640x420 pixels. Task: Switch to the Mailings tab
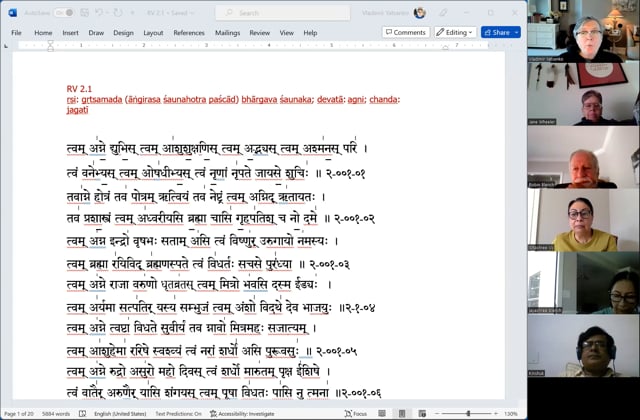pyautogui.click(x=227, y=33)
